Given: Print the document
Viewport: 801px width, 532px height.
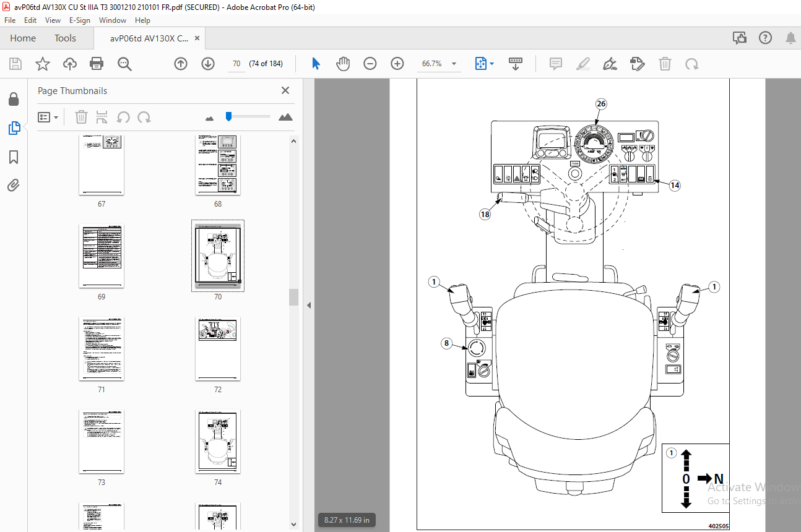Looking at the screenshot, I should coord(97,64).
